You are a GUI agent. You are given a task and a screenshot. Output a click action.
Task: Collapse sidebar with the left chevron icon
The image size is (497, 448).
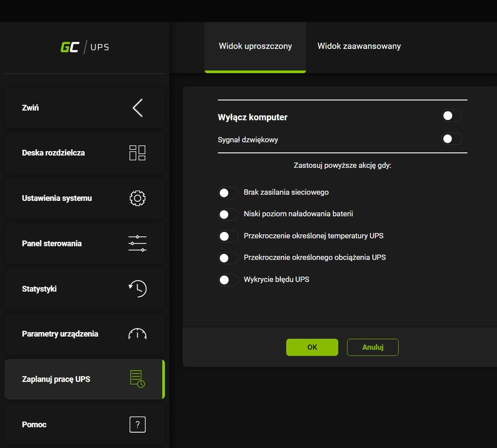138,107
